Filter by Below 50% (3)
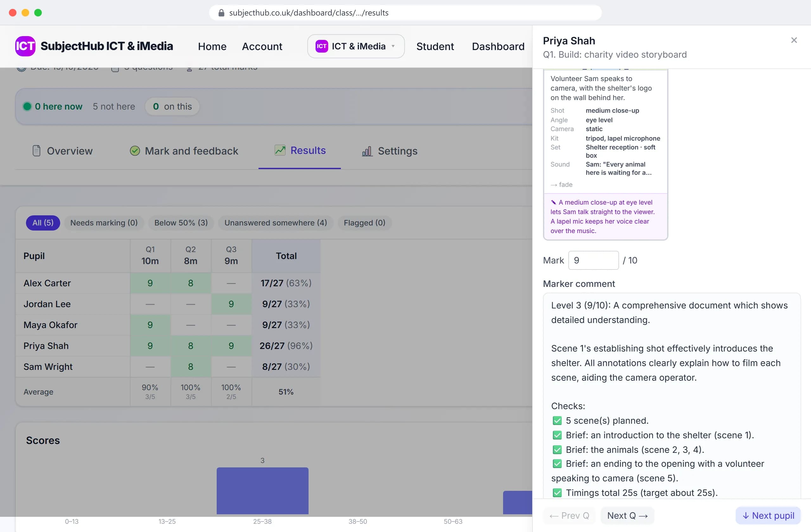811x532 pixels. pyautogui.click(x=181, y=223)
